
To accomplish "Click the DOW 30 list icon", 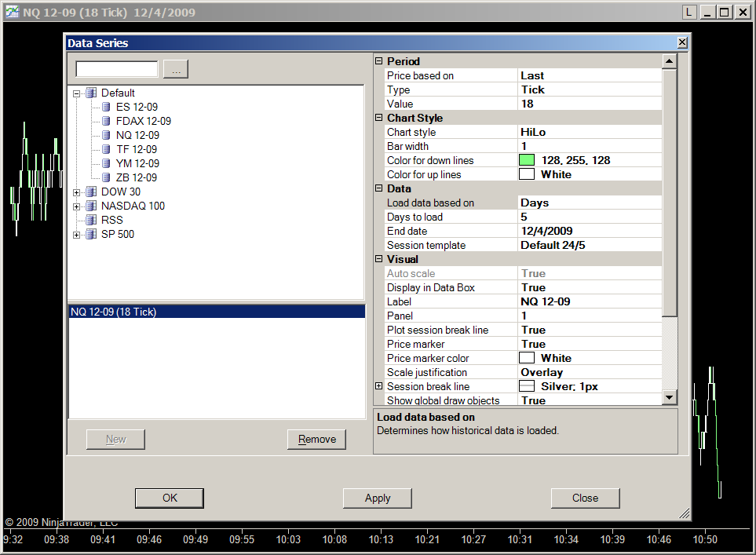I will point(91,192).
